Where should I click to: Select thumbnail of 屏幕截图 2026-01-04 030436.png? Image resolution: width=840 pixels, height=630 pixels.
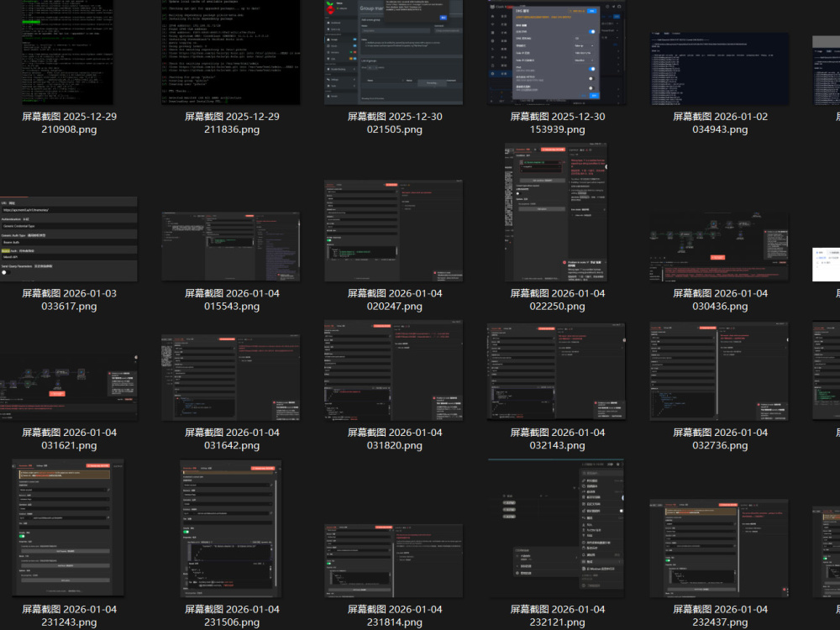pos(720,247)
